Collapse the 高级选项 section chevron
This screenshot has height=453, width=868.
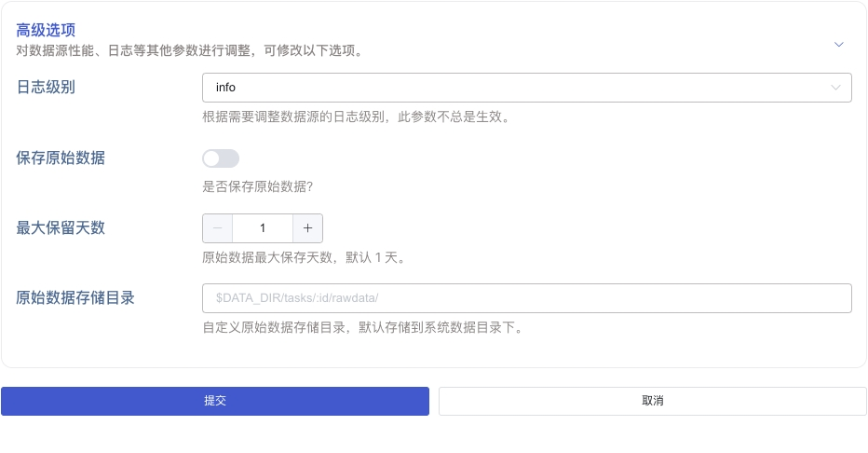[838, 44]
